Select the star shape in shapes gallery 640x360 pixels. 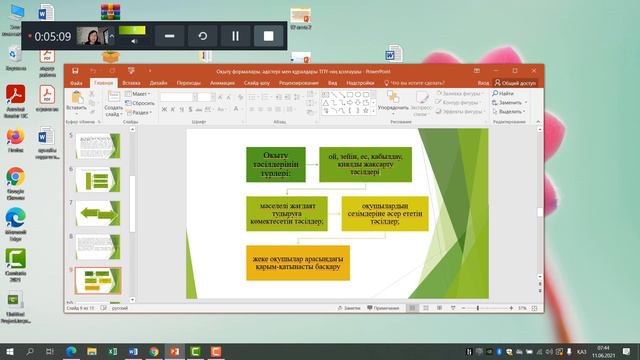click(x=366, y=110)
